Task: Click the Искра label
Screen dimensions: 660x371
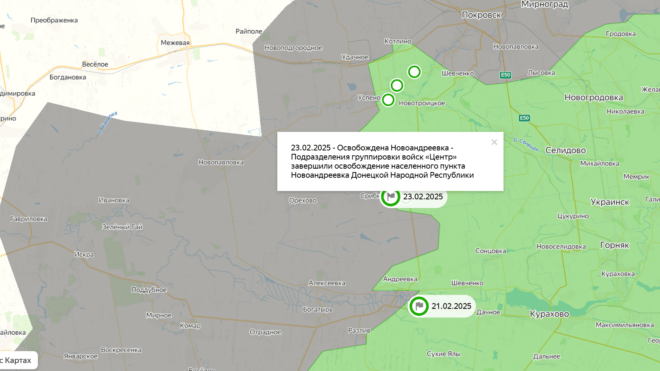Action: pyautogui.click(x=84, y=254)
